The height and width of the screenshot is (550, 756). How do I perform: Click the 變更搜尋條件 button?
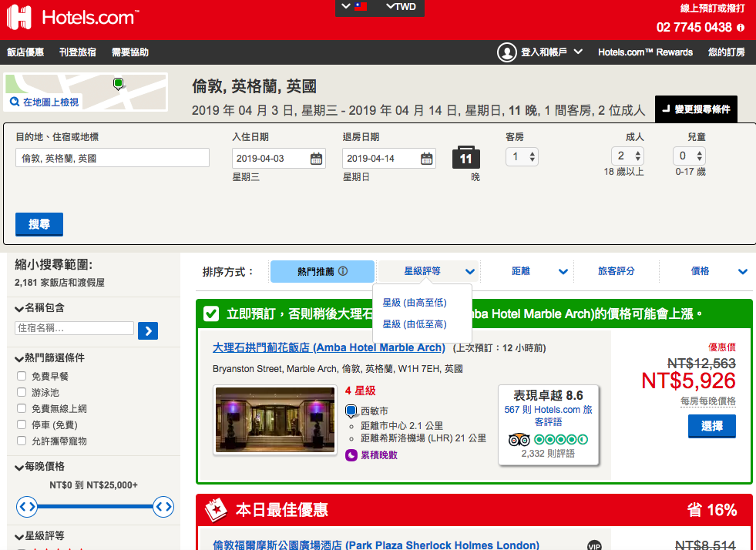[696, 109]
